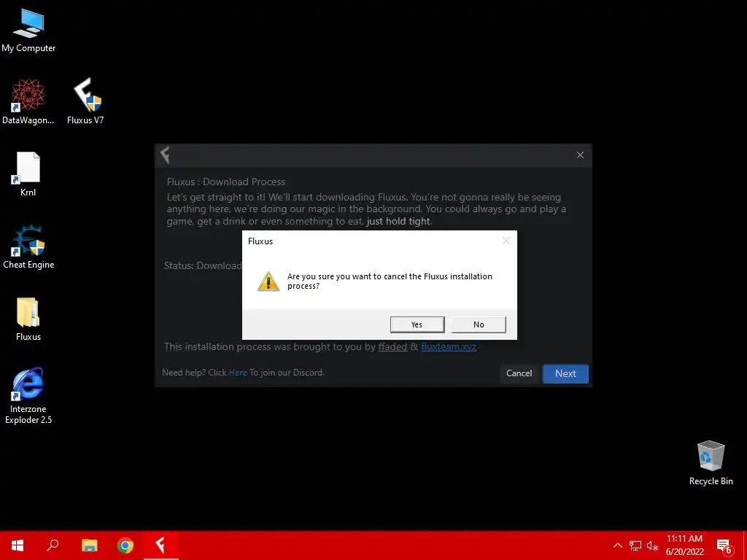Select the My Computer desktop icon
Image resolution: width=747 pixels, height=560 pixels.
pos(28,31)
